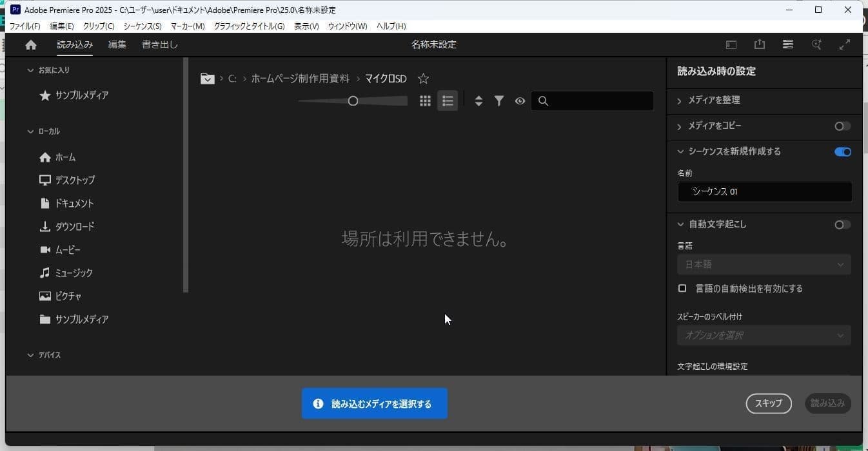Switch to the 書き出し tab
The width and height of the screenshot is (868, 451).
point(160,45)
